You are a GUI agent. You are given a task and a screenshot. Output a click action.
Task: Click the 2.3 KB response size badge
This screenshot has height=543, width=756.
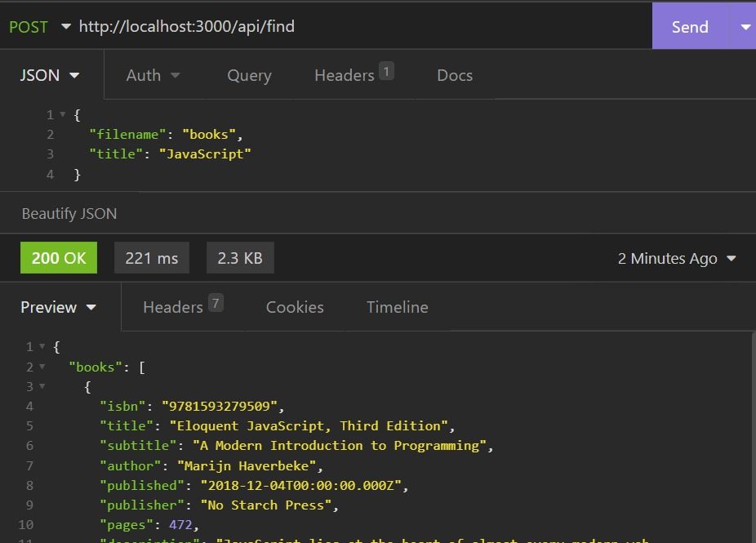coord(239,257)
